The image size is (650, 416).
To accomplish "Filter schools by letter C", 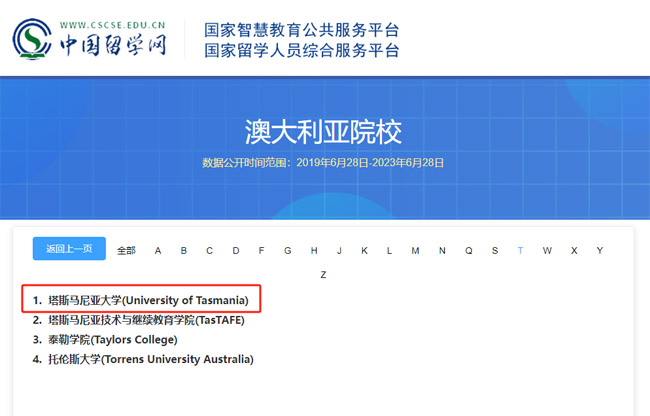I will [209, 251].
